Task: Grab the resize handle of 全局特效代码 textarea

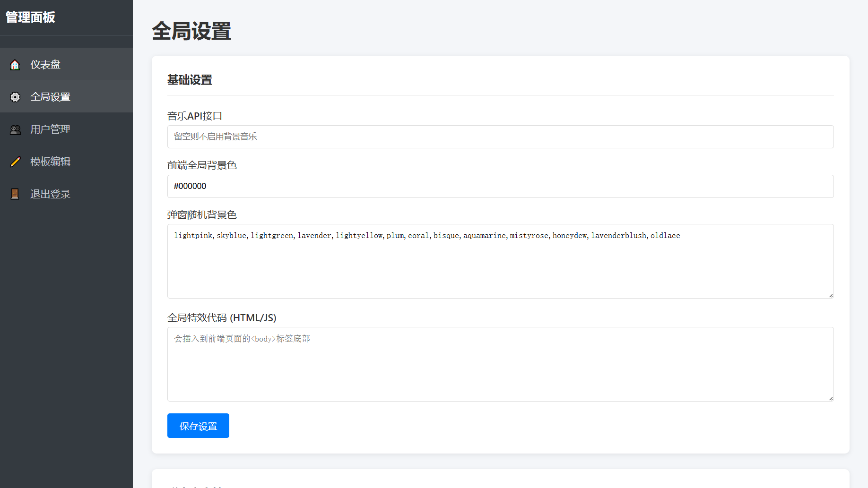Action: [x=831, y=398]
